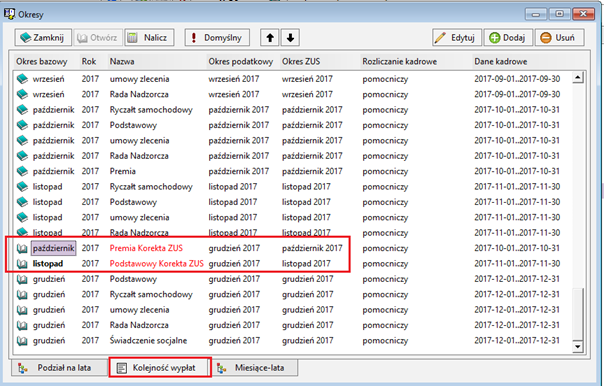Click Edytuj pencil button
604x386 pixels.
[x=457, y=38]
